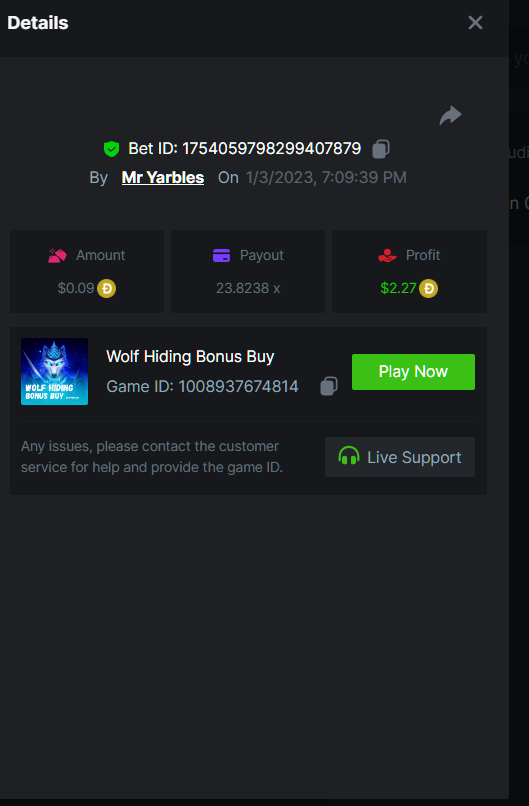Screen dimensions: 529x806
Task: Click the bet date and time text
Action: (326, 177)
